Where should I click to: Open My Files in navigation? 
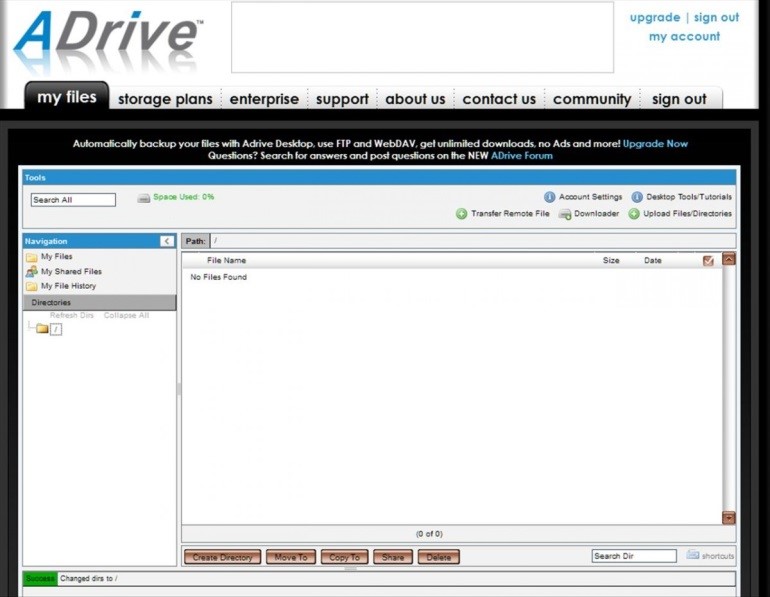(56, 256)
